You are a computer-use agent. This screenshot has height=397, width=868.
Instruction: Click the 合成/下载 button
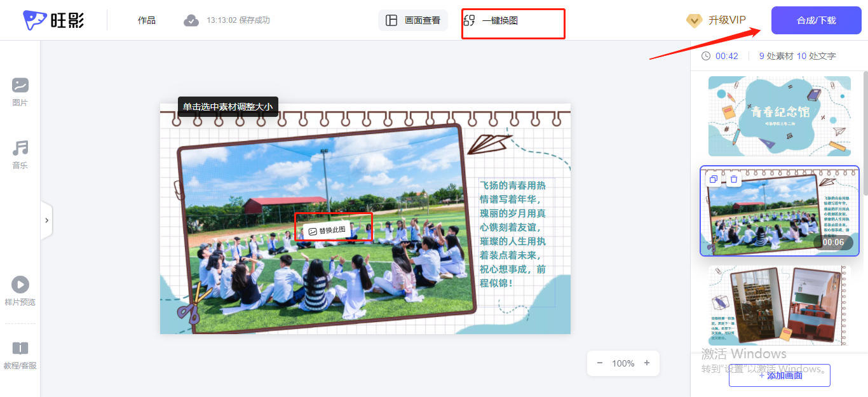817,20
